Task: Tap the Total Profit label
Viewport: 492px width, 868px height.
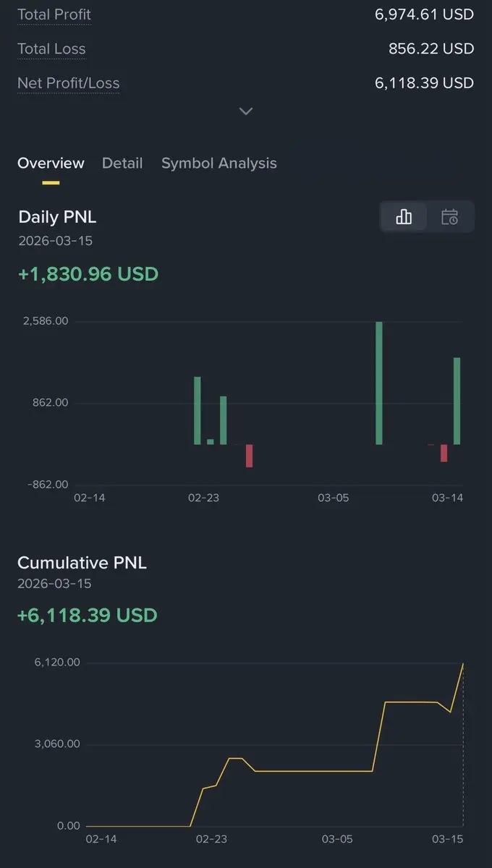Action: [x=54, y=14]
